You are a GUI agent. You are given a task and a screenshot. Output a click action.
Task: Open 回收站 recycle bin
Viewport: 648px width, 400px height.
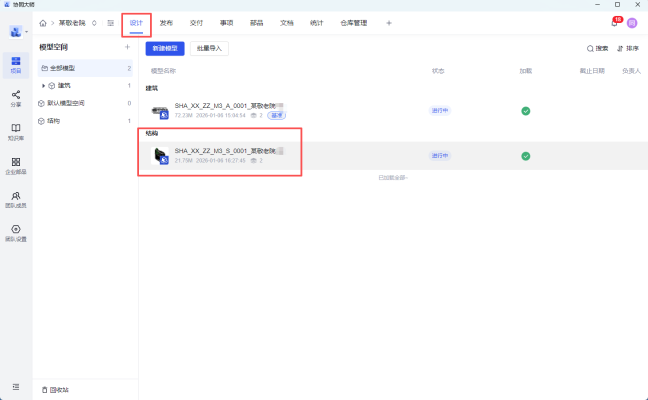click(57, 388)
